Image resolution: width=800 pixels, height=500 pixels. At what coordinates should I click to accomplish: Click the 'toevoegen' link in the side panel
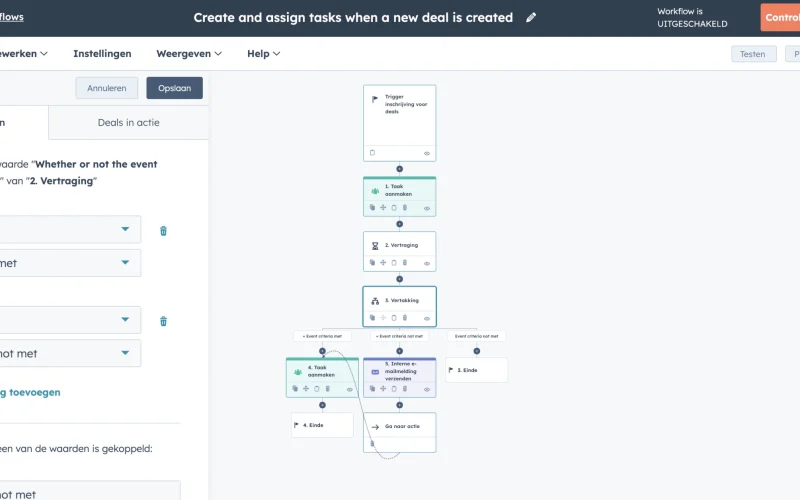(30, 392)
